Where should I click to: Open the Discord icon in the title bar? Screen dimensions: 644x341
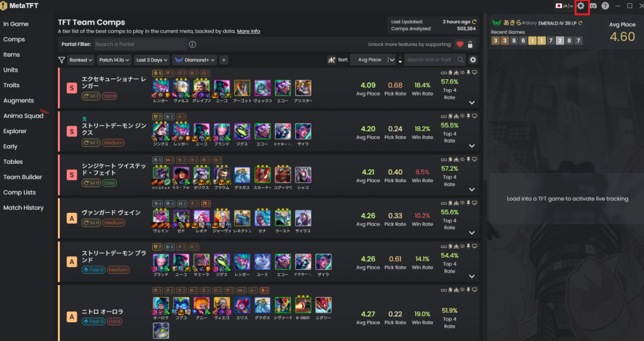(x=593, y=6)
